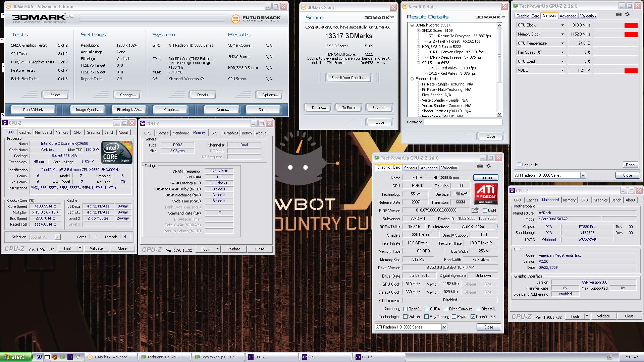Click Submit Your Results button

(x=349, y=78)
